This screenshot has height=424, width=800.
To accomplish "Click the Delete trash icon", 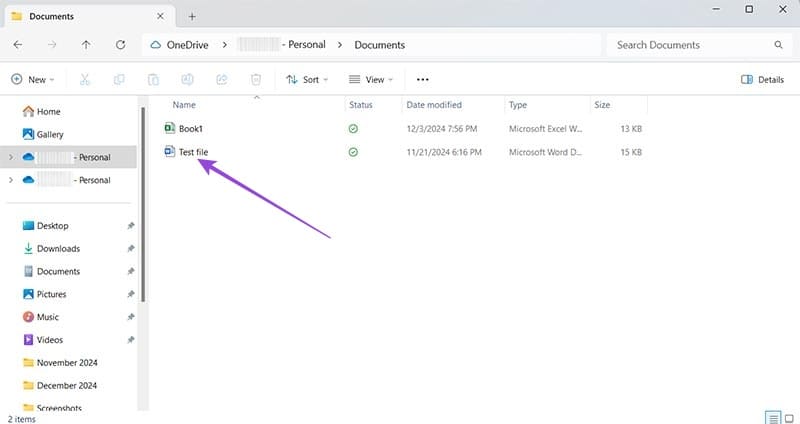I will tap(256, 79).
